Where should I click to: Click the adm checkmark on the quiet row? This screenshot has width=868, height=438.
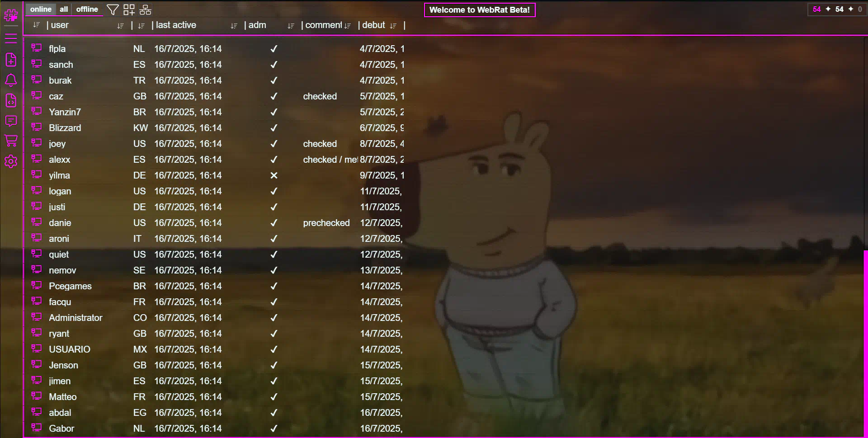click(x=274, y=254)
